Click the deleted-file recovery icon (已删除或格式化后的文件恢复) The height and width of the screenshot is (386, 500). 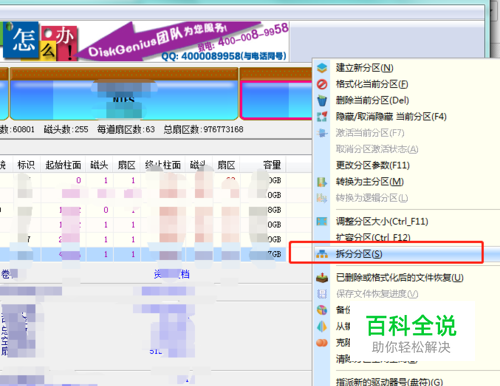coord(322,278)
